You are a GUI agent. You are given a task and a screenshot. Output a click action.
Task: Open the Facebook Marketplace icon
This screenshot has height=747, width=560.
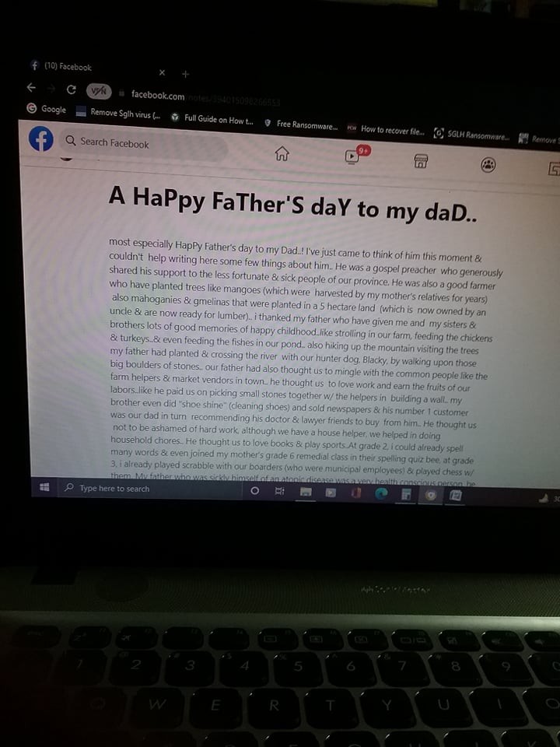[421, 161]
